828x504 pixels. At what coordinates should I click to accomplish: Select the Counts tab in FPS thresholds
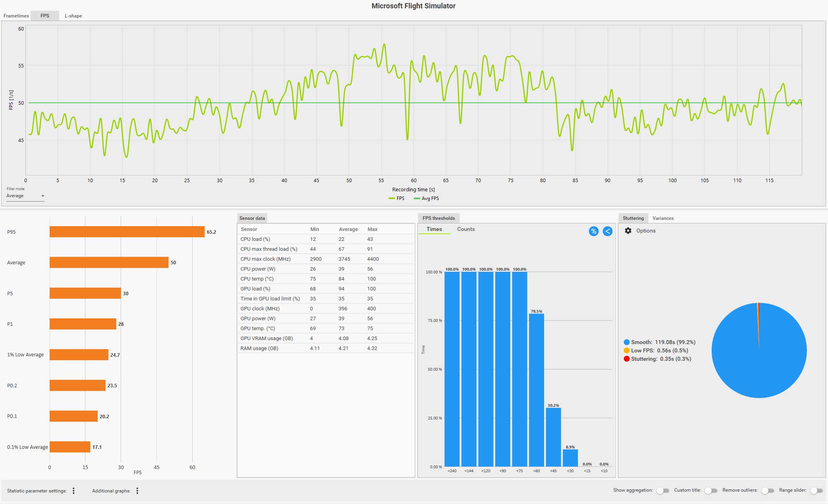click(x=465, y=229)
